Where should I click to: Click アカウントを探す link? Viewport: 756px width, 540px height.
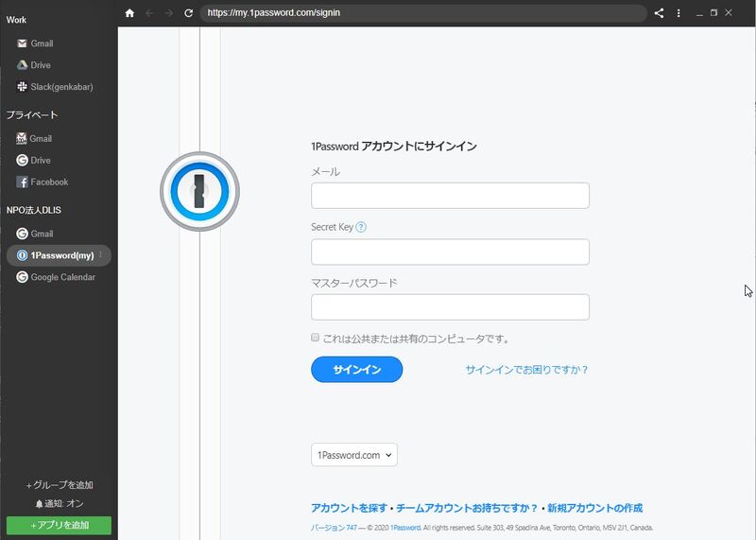coord(349,508)
